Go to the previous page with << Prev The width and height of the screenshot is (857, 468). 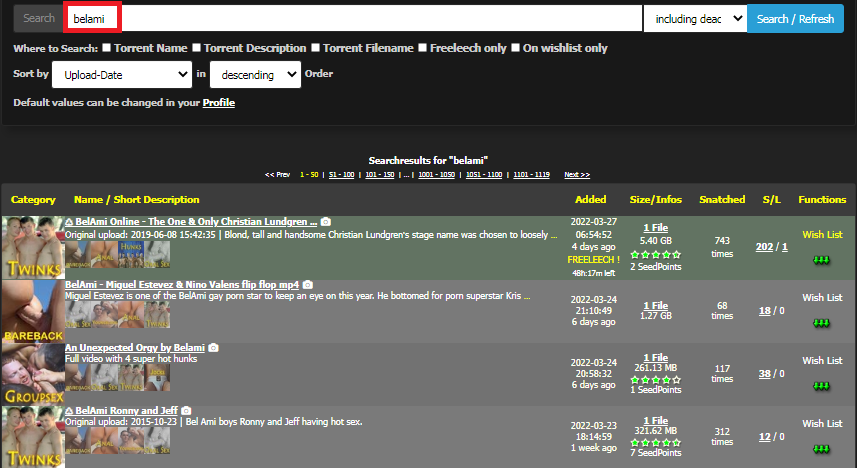click(x=277, y=174)
